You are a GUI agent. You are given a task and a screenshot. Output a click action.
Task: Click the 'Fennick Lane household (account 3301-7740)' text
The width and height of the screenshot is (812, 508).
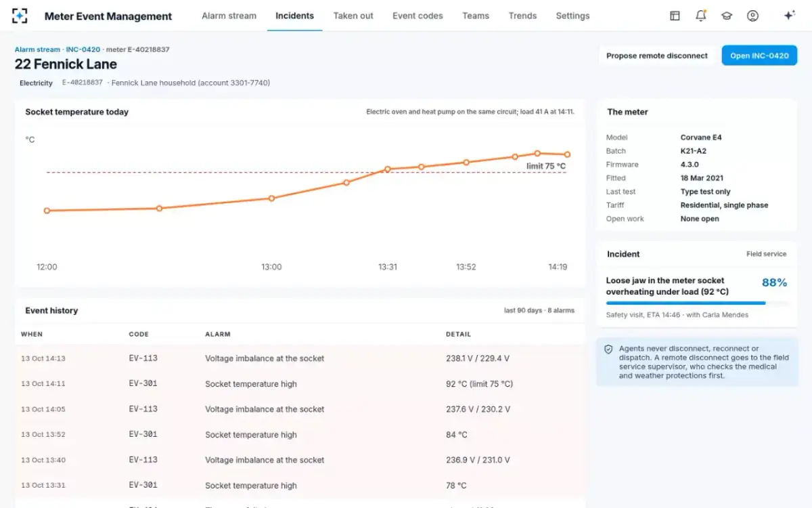pos(191,83)
